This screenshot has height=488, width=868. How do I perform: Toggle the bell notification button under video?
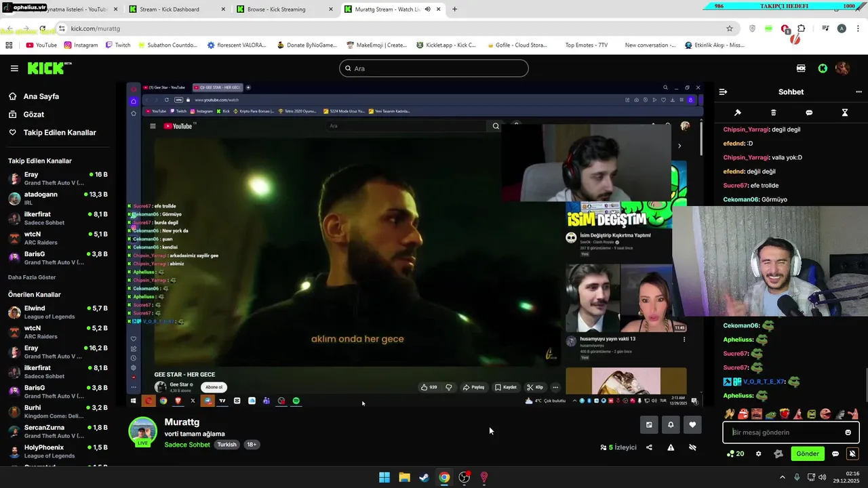(x=671, y=425)
